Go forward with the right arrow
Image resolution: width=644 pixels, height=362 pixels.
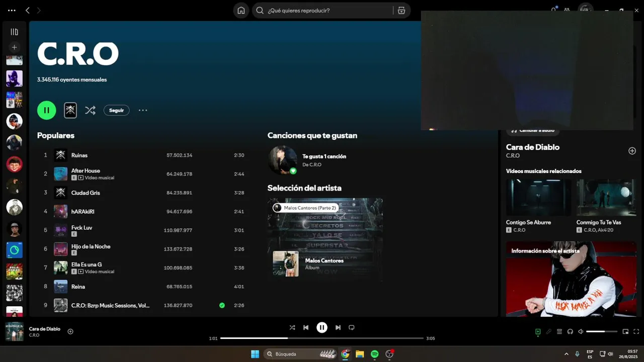(x=39, y=10)
